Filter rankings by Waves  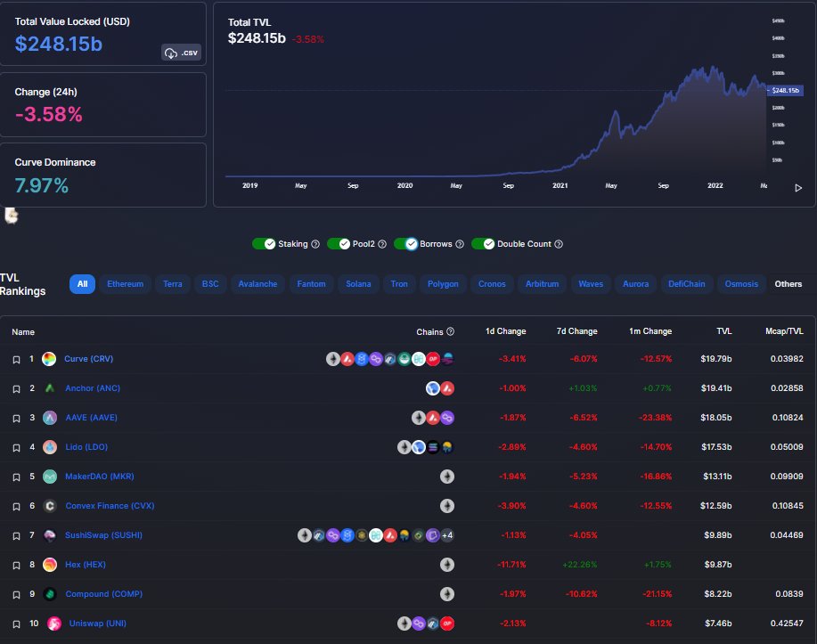(x=591, y=284)
